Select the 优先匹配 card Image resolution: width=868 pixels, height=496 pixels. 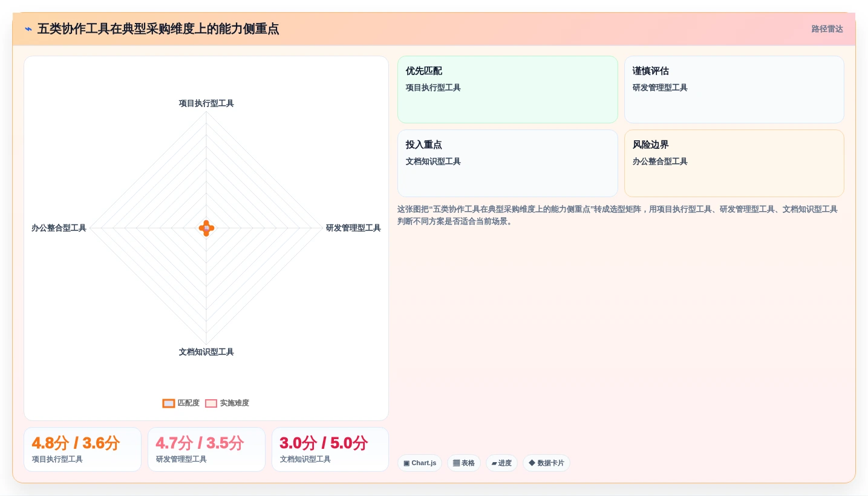(x=507, y=90)
